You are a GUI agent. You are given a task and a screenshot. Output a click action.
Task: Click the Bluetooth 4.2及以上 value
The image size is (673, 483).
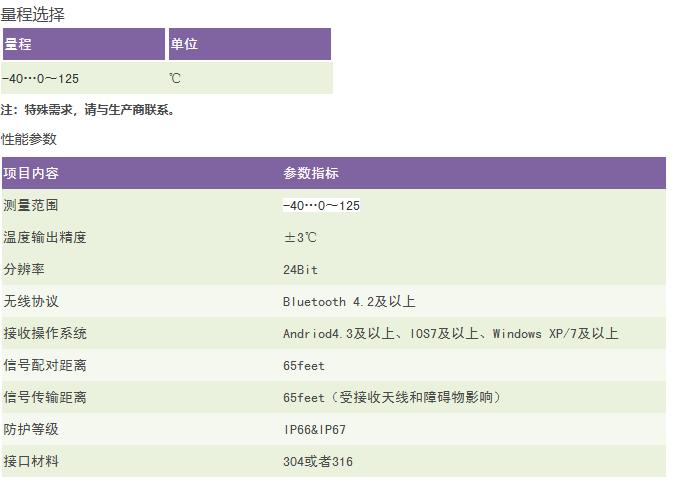click(x=349, y=301)
